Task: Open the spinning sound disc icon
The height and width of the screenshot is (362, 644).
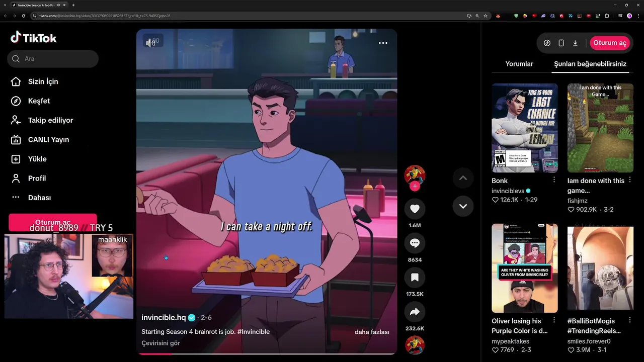Action: pos(415,345)
